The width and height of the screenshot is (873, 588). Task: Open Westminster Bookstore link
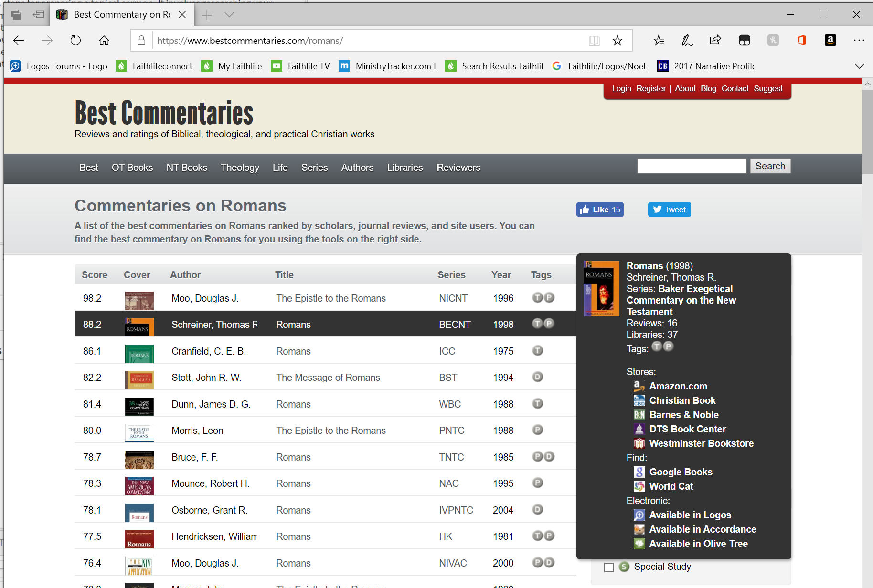coord(701,443)
